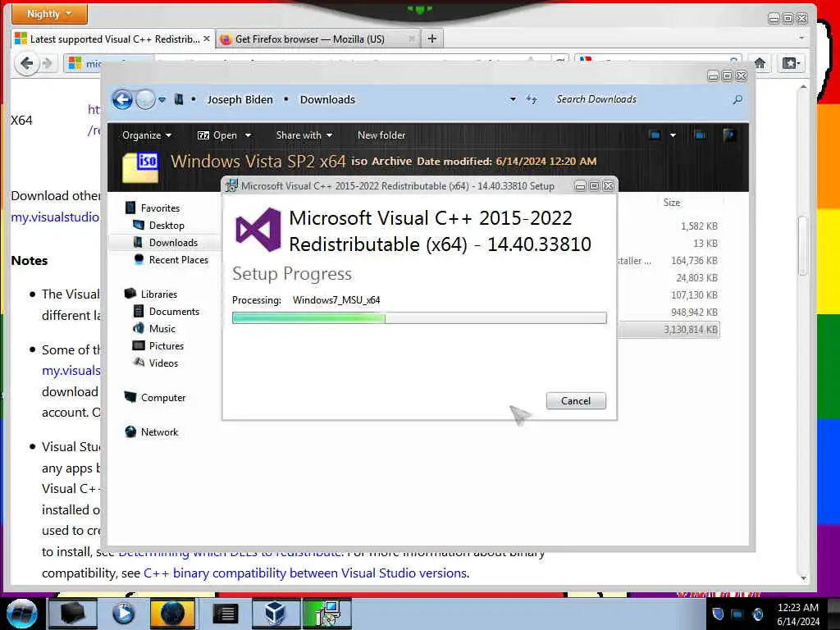The width and height of the screenshot is (840, 630).
Task: Click the Firefox back button
Action: [26, 64]
